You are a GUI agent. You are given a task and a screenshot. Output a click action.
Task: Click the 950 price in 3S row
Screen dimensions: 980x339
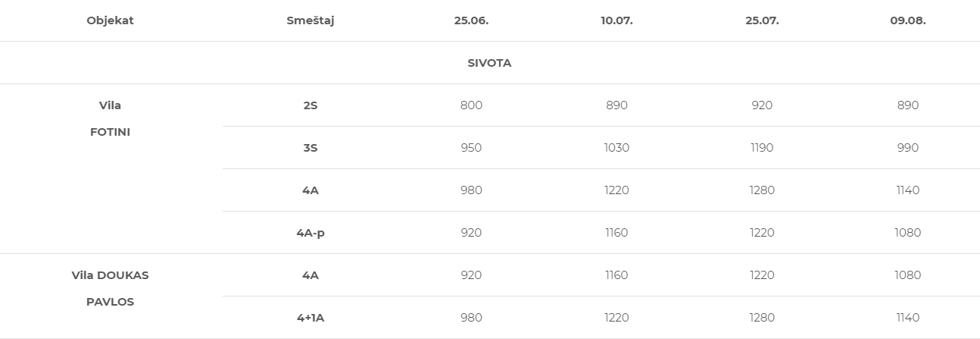coord(471,148)
